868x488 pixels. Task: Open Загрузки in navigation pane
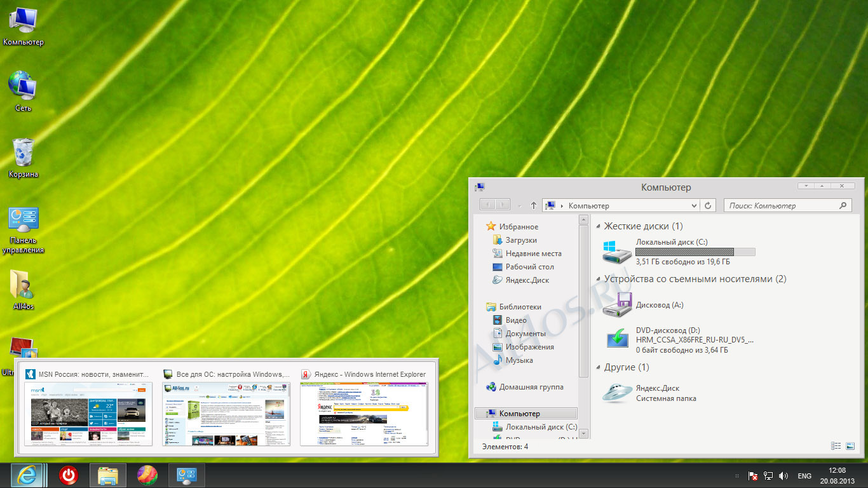[515, 240]
